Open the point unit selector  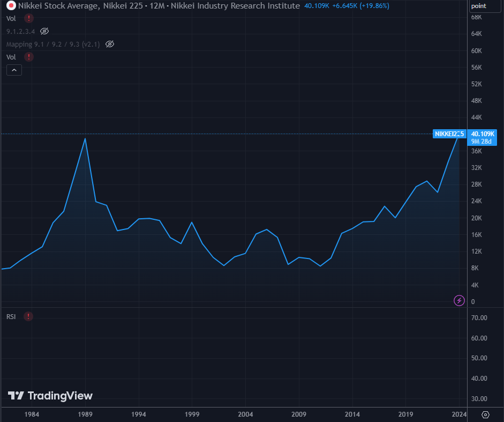click(x=485, y=6)
